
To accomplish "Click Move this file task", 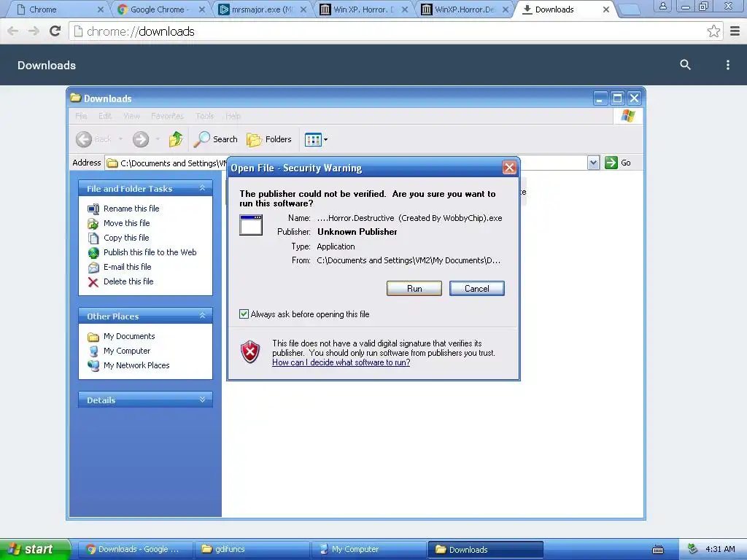I will point(127,223).
